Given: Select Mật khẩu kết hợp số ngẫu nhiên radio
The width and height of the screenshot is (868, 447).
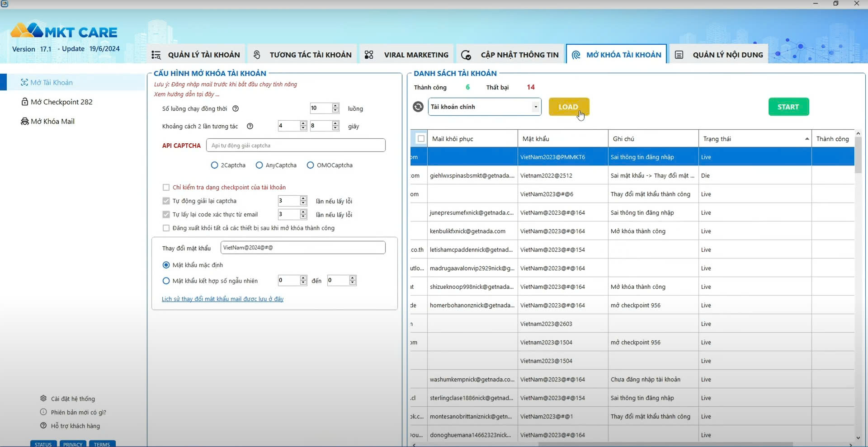Looking at the screenshot, I should (x=166, y=281).
